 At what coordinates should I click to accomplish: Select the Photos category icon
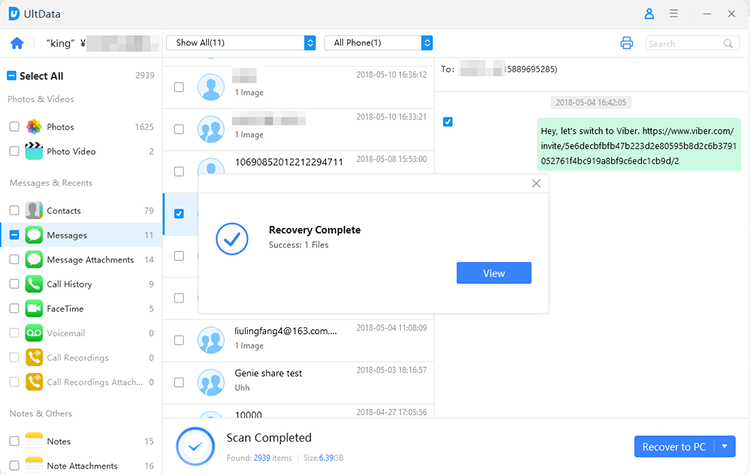(34, 127)
